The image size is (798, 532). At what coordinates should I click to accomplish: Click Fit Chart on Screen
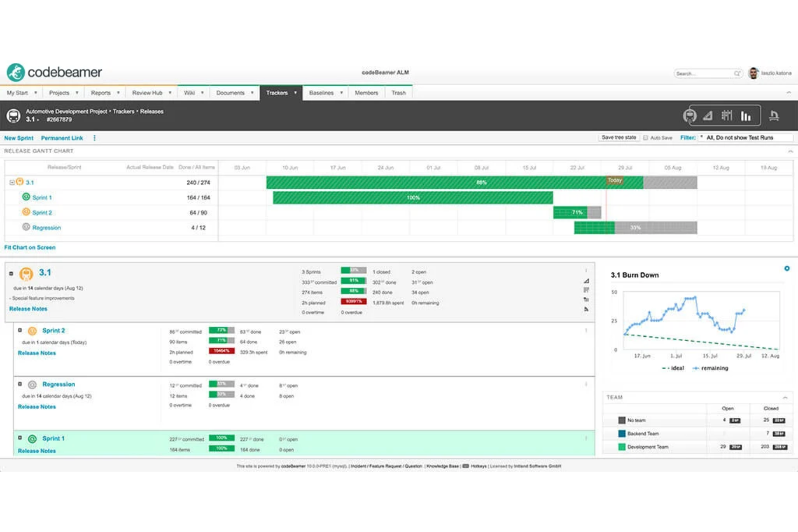[x=30, y=247]
